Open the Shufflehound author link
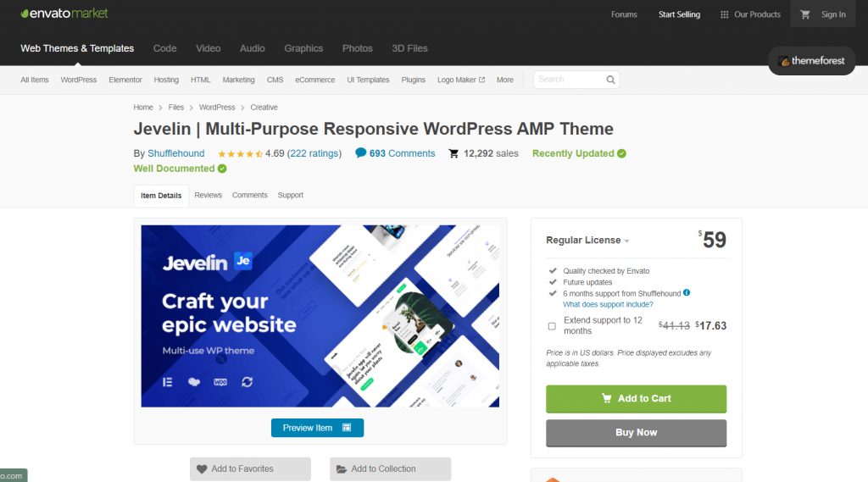868x482 pixels. [x=176, y=153]
